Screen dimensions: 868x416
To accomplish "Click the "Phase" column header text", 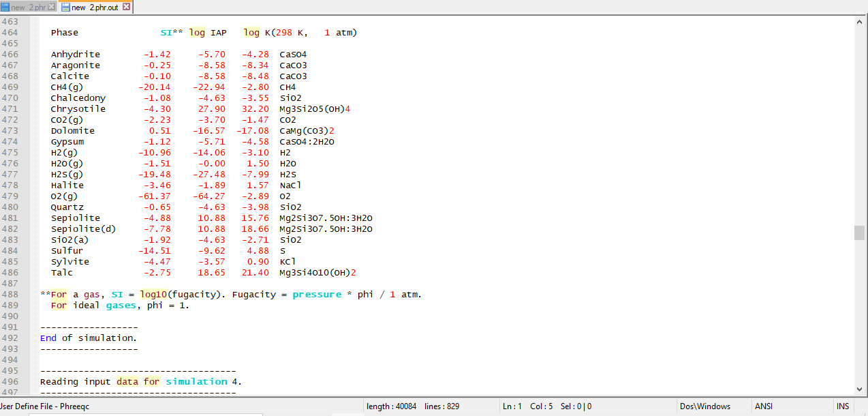I will [65, 33].
